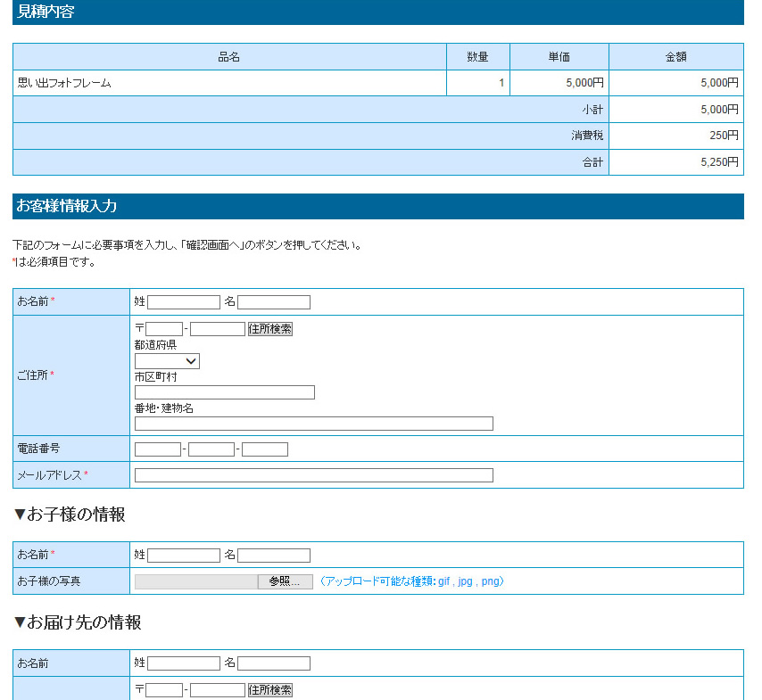This screenshot has width=762, height=700.
Task: Focus second postal code box in customer ご住所
Action: click(x=218, y=329)
